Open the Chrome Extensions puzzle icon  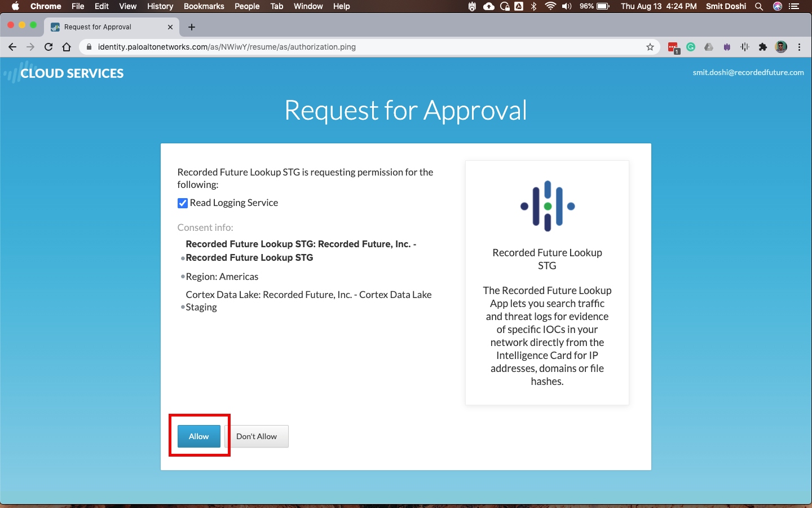(x=763, y=47)
